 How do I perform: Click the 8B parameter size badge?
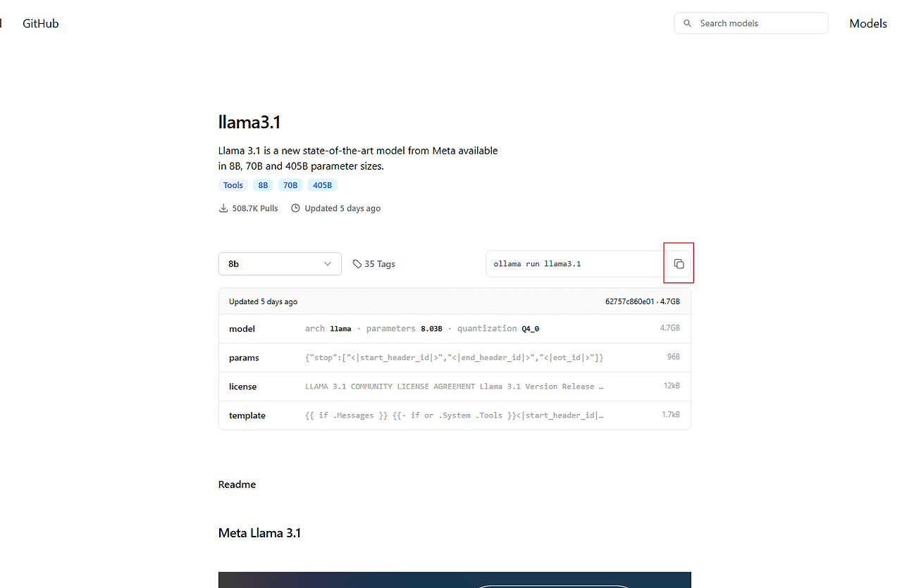[263, 185]
